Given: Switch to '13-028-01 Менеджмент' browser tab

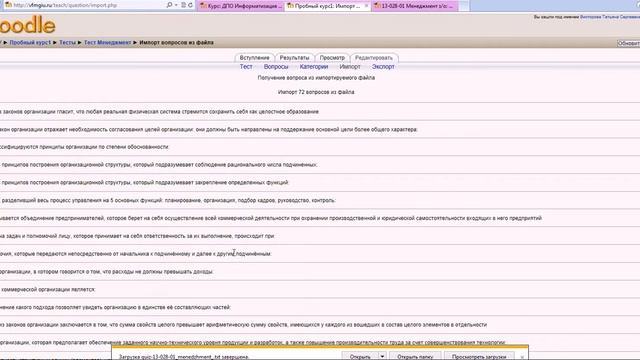Looking at the screenshot, I should point(414,6).
